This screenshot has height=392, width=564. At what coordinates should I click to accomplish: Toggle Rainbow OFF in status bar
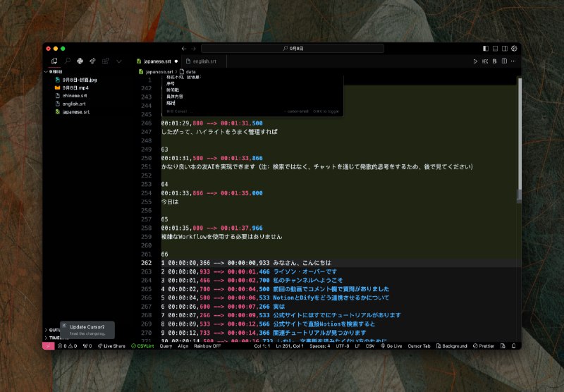click(x=207, y=346)
